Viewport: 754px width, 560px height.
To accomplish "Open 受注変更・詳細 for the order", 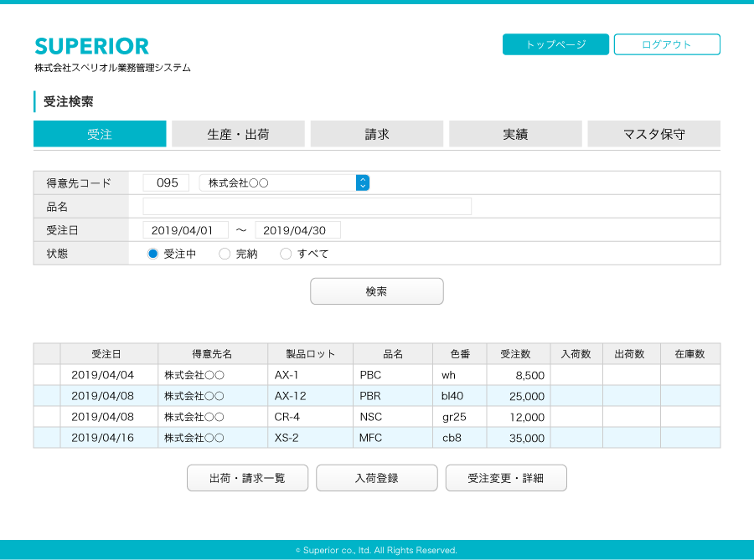I will click(506, 478).
